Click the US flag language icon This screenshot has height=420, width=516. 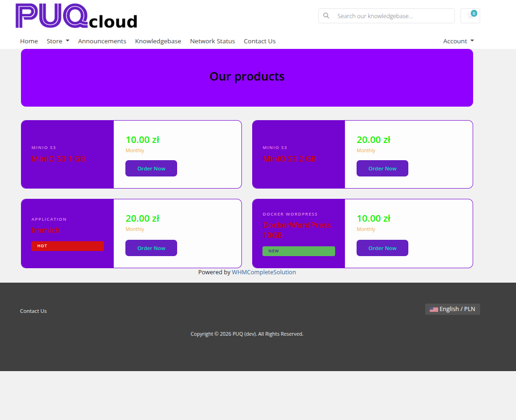[433, 309]
